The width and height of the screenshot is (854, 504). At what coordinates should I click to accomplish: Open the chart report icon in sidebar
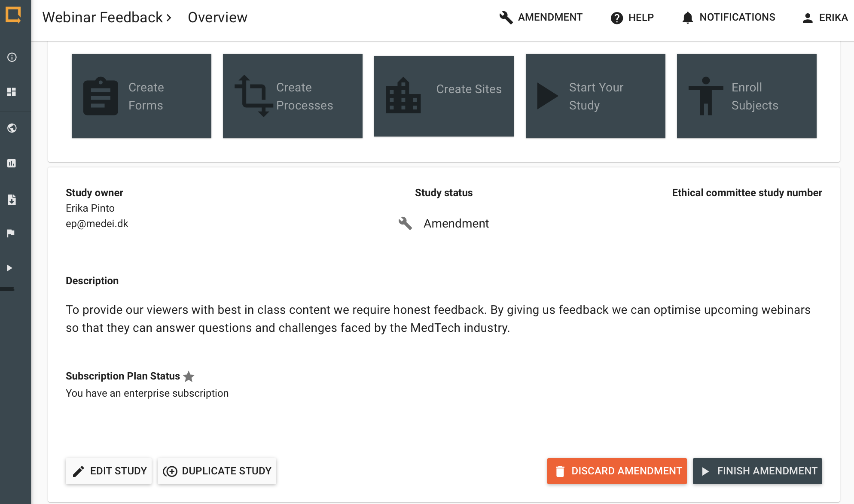pyautogui.click(x=12, y=163)
